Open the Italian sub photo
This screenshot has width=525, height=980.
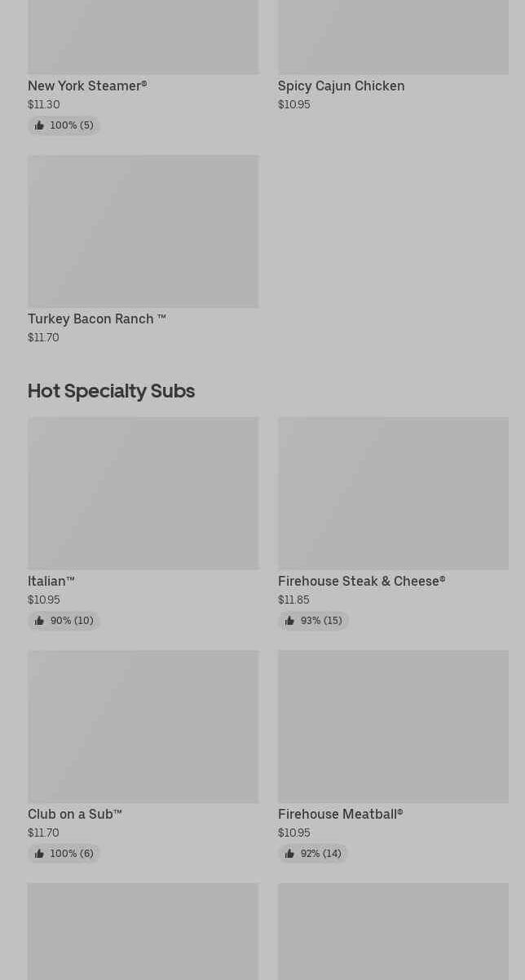click(143, 493)
